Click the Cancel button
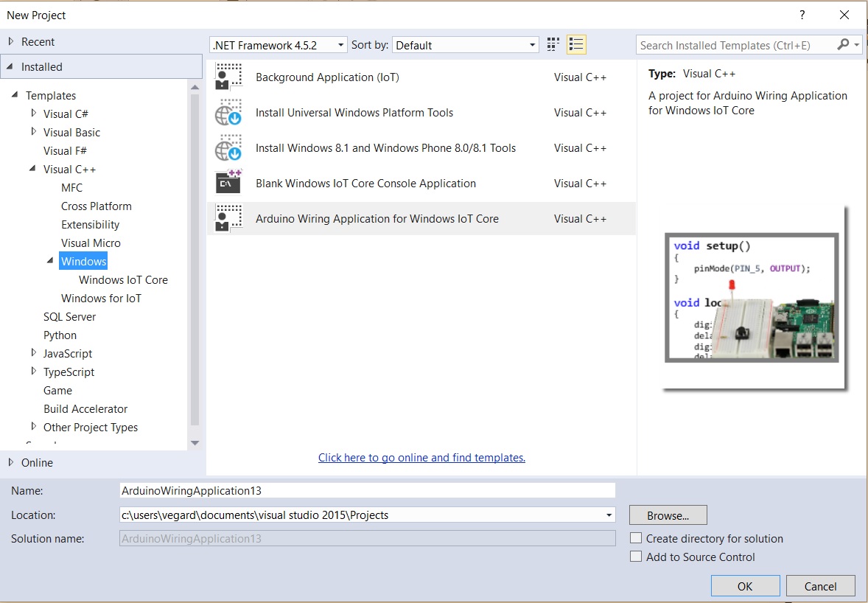The width and height of the screenshot is (868, 603). 820,586
